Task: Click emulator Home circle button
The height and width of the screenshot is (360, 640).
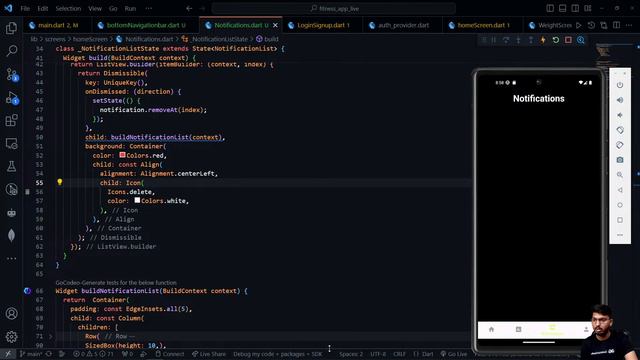Action: coord(620,205)
